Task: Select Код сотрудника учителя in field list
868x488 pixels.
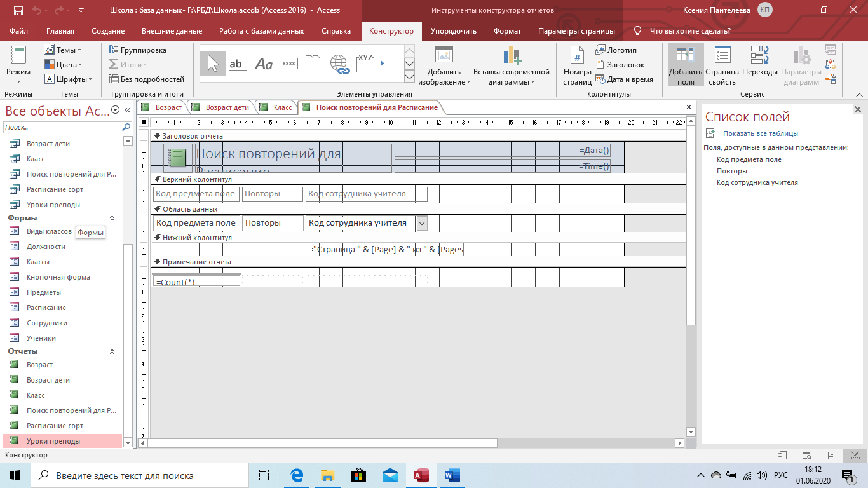Action: [x=757, y=182]
